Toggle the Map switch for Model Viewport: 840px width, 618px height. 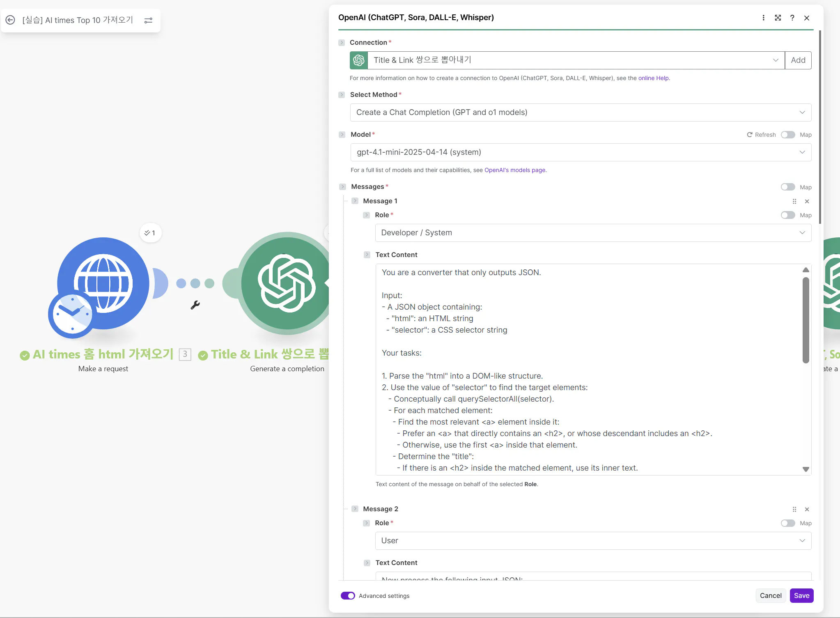(x=788, y=135)
